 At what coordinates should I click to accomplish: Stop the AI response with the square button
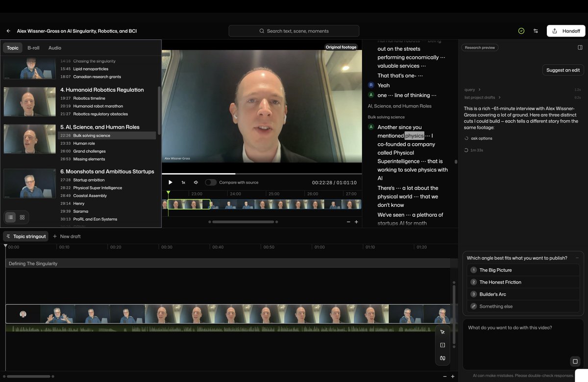(x=575, y=361)
